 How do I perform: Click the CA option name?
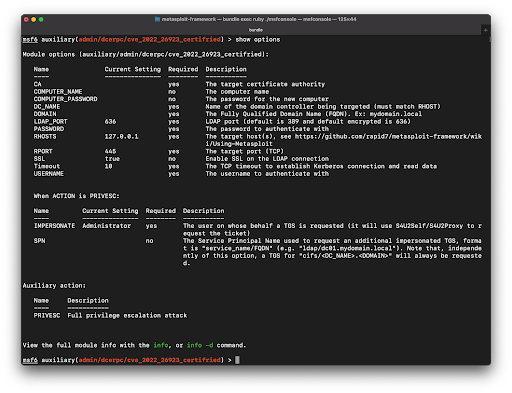37,84
